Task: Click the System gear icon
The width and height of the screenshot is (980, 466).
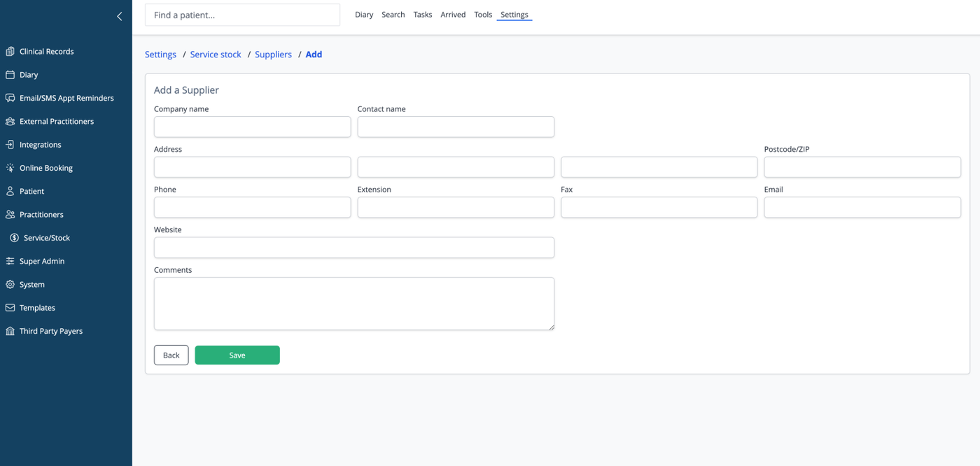Action: [x=10, y=284]
